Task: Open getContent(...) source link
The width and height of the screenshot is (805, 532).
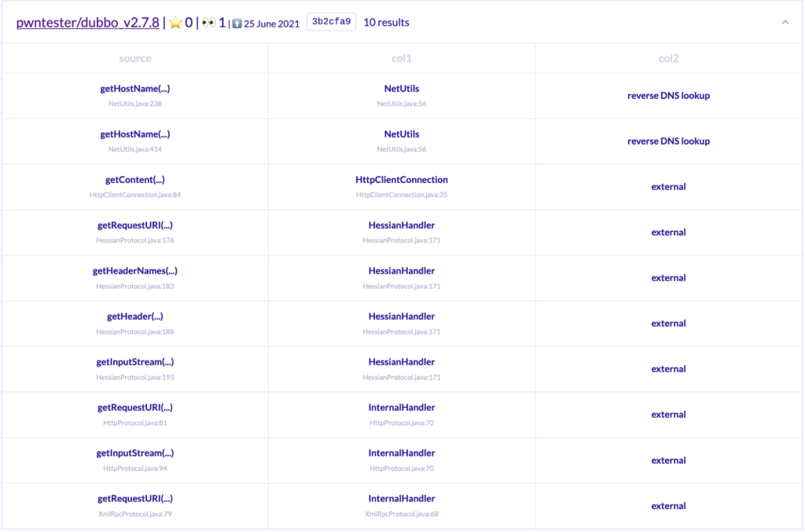Action: coord(134,180)
